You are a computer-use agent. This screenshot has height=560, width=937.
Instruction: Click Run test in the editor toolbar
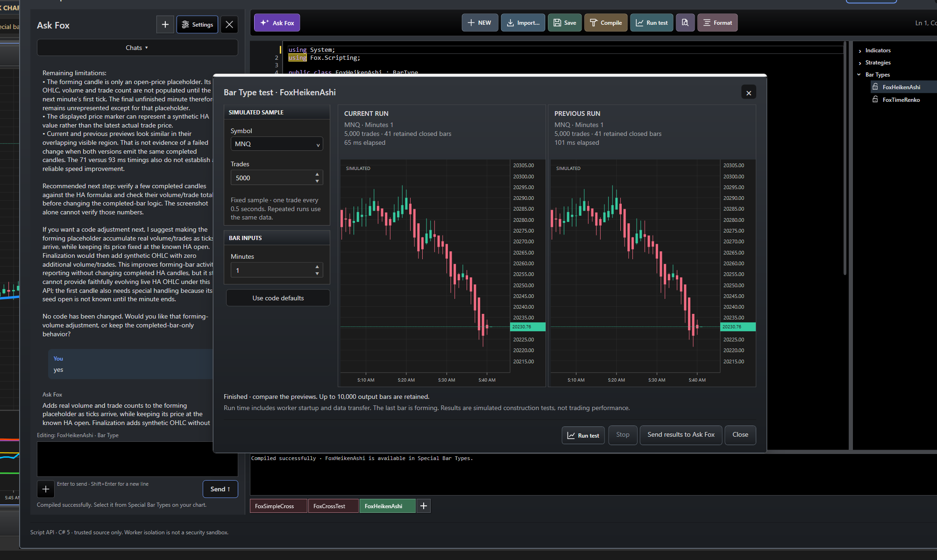coord(652,22)
